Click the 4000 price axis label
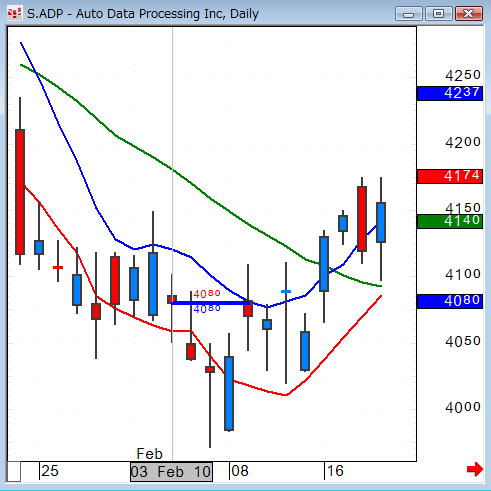This screenshot has width=491, height=491. coord(463,407)
